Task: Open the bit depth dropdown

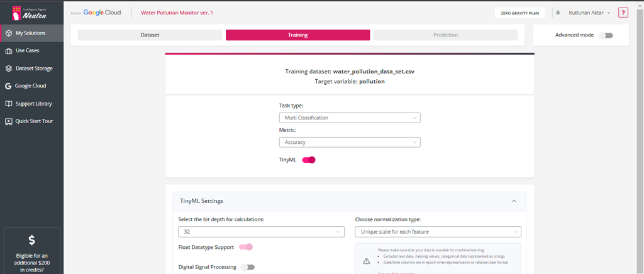Action: click(x=261, y=232)
